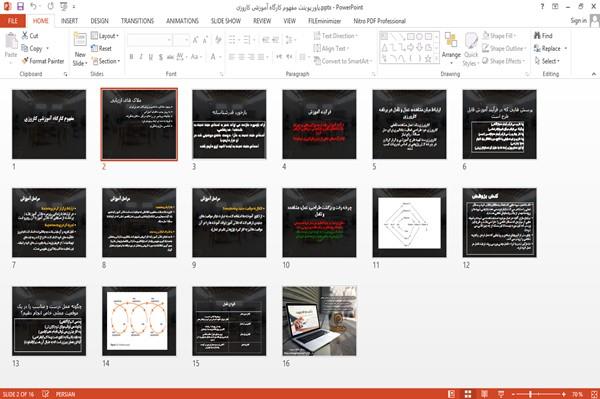Click spell check icon in status bar
This screenshot has width=600, height=399.
(x=45, y=394)
